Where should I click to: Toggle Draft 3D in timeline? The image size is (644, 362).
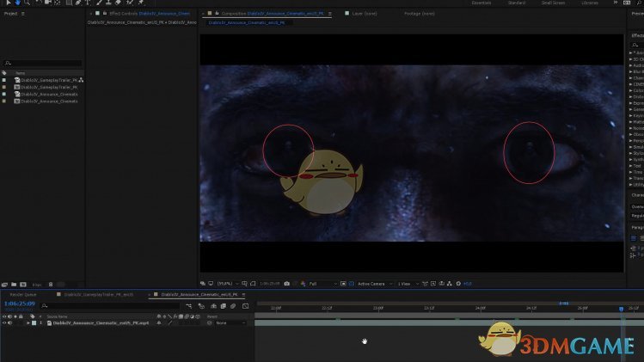201,306
